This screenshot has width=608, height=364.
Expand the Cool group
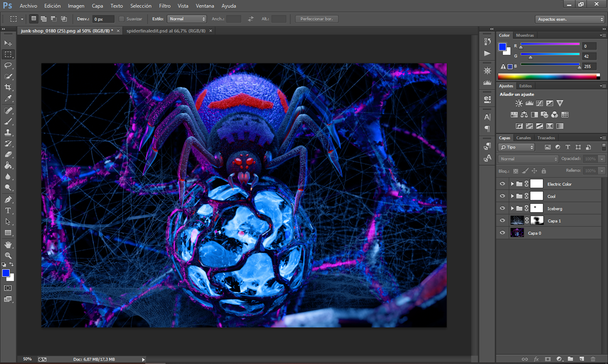pyautogui.click(x=512, y=196)
